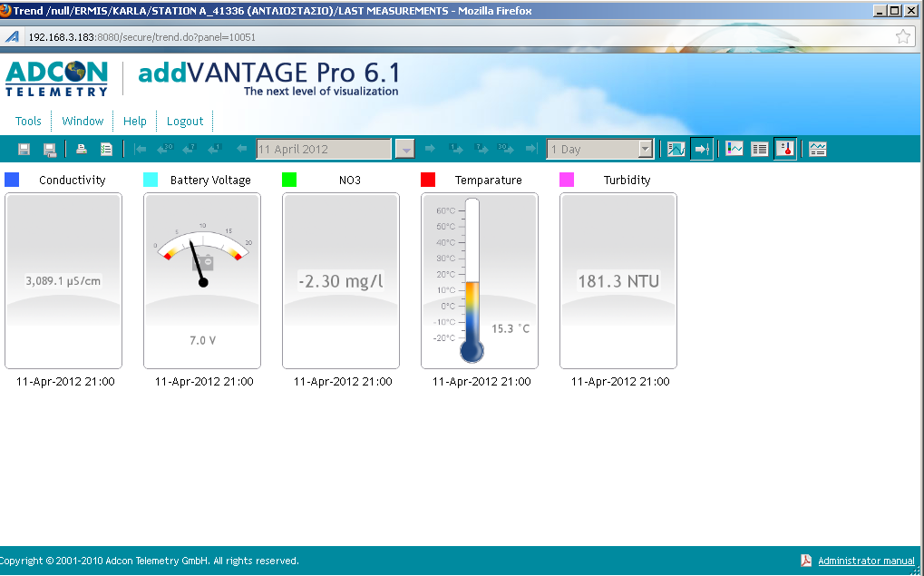Viewport: 924px width, 576px height.
Task: Go back 1 day arrow
Action: click(x=215, y=149)
